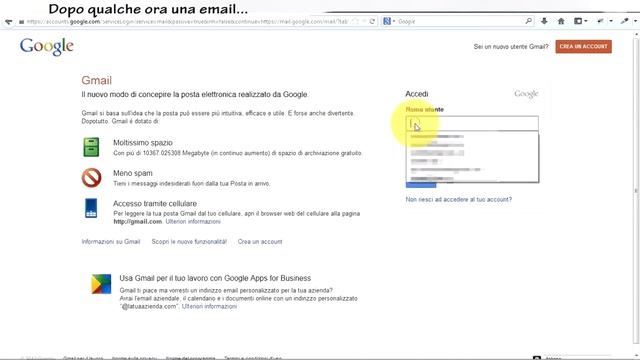Screen dimensions: 640x360
Task: Reload the page with the refresh icon
Action: coord(372,22)
